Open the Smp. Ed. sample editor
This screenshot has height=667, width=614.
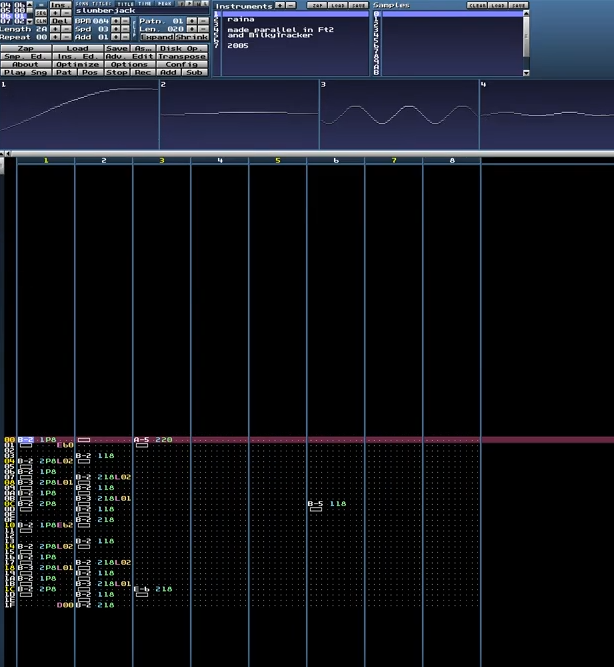[x=26, y=56]
